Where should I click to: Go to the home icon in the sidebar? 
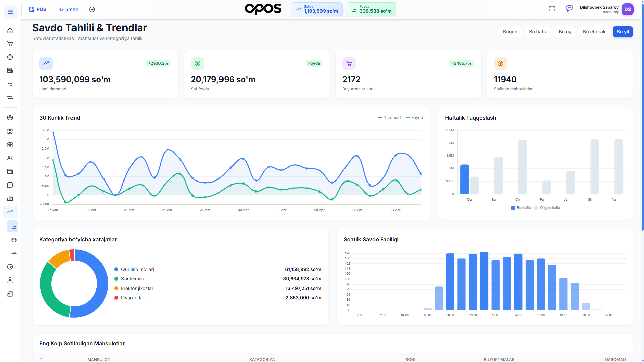pos(10,31)
